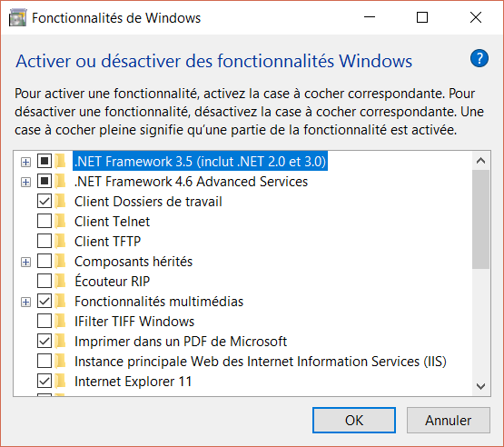Select the IFilter TIFF Windows label
This screenshot has width=504, height=447.
pyautogui.click(x=134, y=321)
